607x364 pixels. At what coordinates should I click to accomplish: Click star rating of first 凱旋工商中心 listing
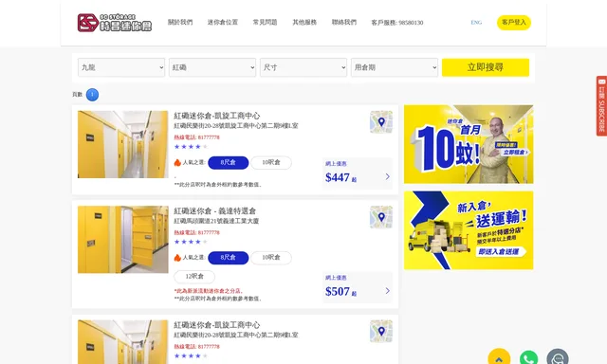[191, 147]
